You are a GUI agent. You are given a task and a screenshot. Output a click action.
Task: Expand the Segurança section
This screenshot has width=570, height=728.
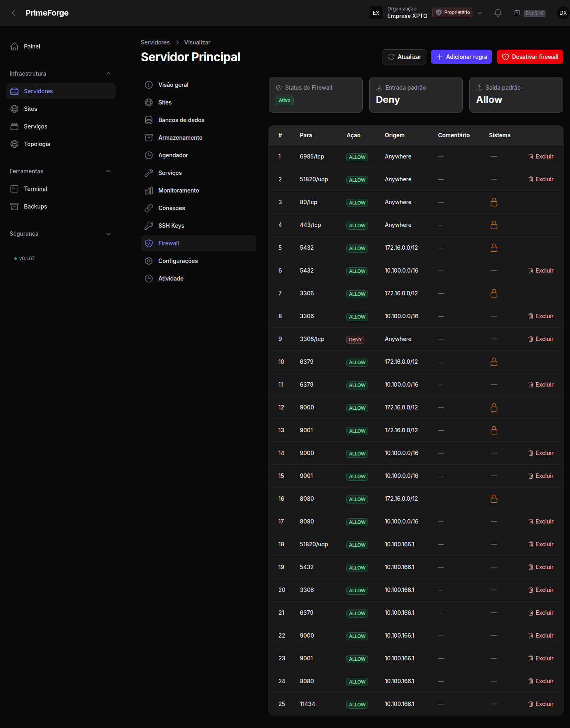108,234
